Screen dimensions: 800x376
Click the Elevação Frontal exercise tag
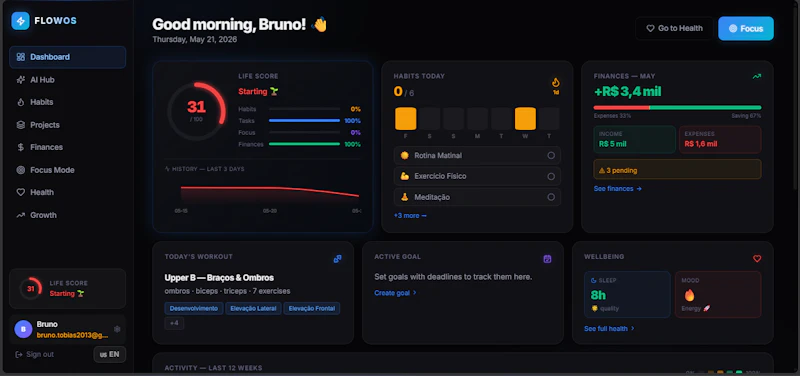(x=312, y=309)
